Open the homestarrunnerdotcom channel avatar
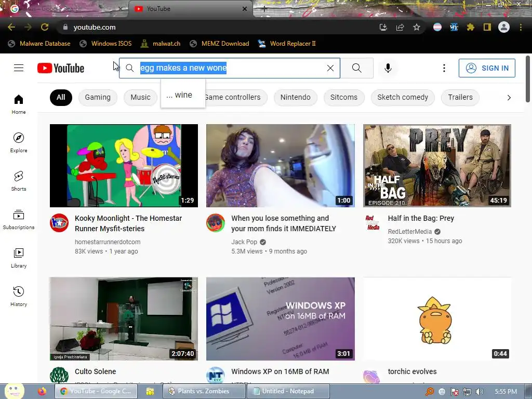 click(x=59, y=222)
